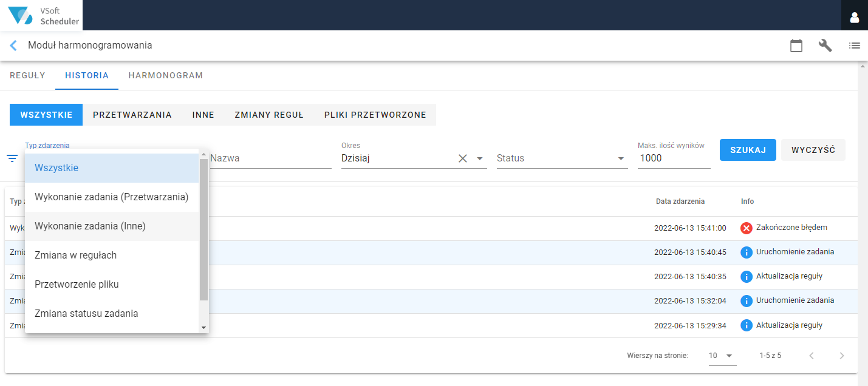Switch to the Reguły tab
The height and width of the screenshot is (386, 868).
27,76
